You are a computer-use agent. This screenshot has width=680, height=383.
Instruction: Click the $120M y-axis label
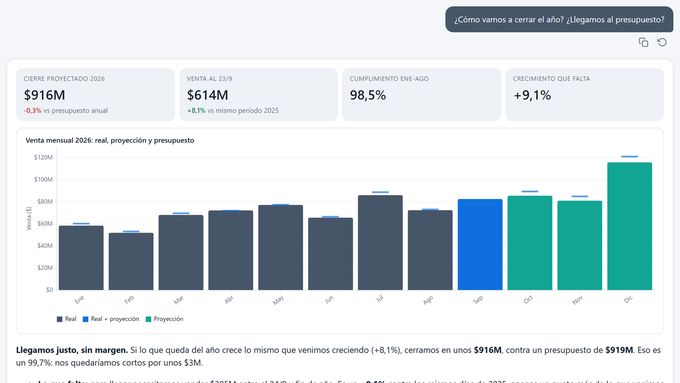pos(43,157)
